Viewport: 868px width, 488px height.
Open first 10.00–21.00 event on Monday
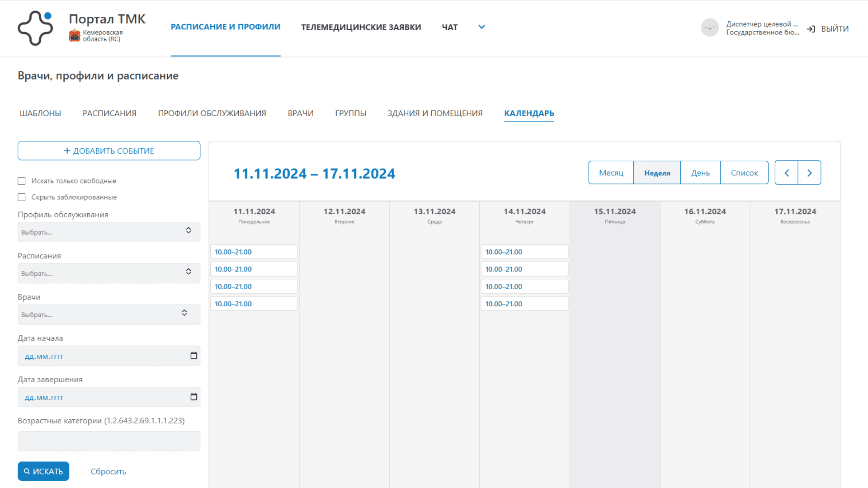click(254, 252)
